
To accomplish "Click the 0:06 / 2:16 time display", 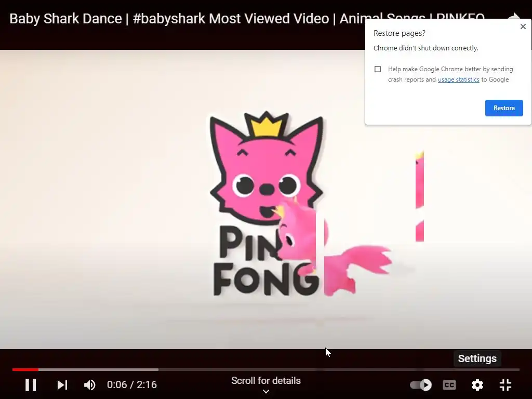I will point(131,385).
